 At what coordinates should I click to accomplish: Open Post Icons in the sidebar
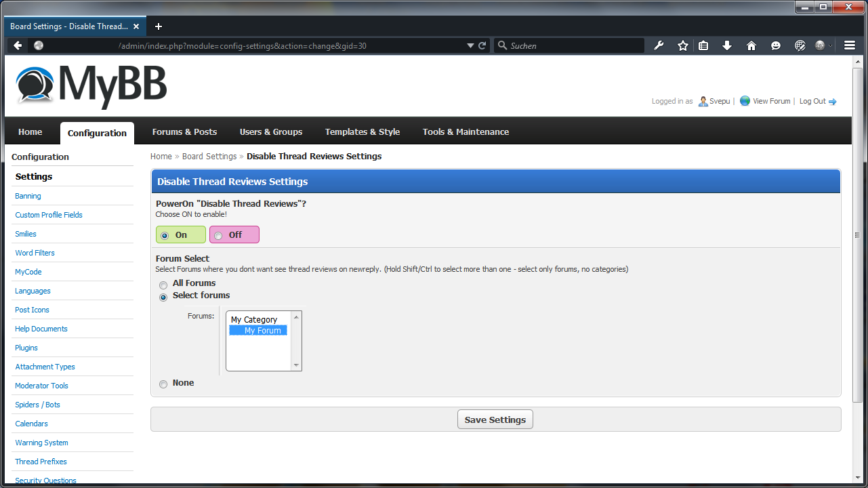(32, 310)
